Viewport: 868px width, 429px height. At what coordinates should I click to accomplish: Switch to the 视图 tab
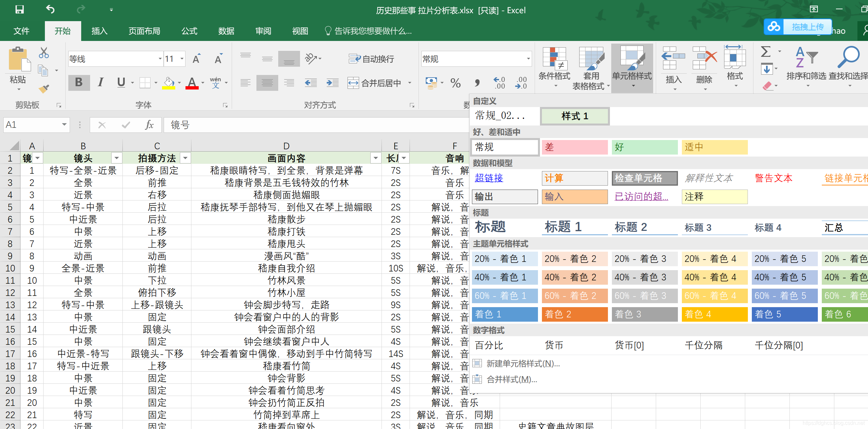point(300,31)
